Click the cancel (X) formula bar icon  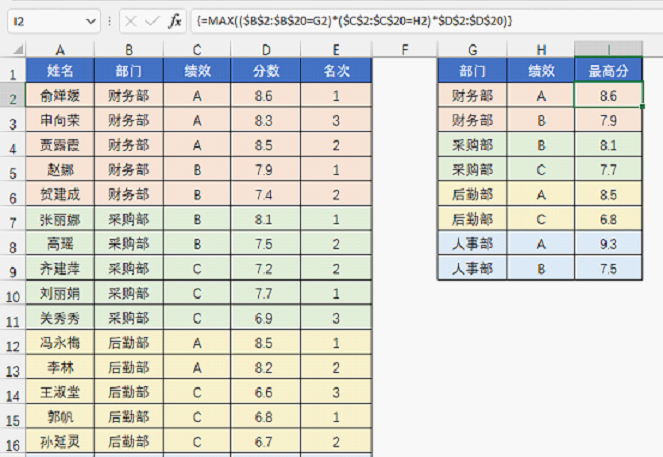tap(131, 21)
